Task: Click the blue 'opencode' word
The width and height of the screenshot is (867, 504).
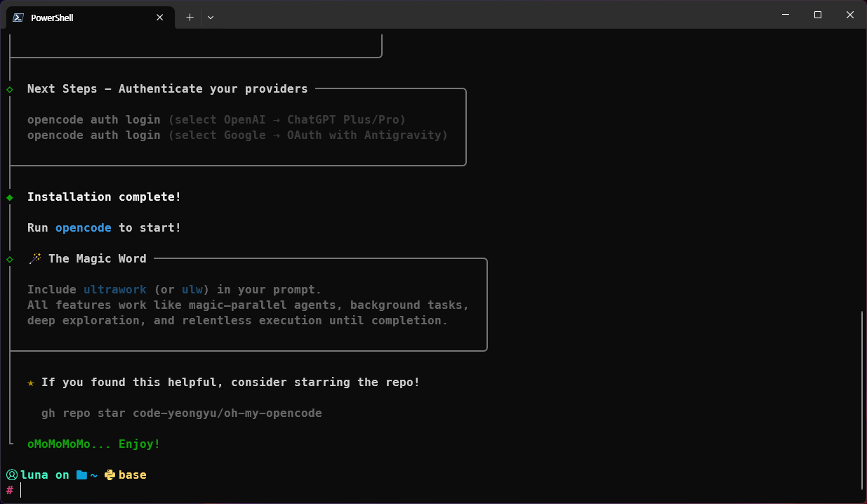Action: pyautogui.click(x=84, y=227)
